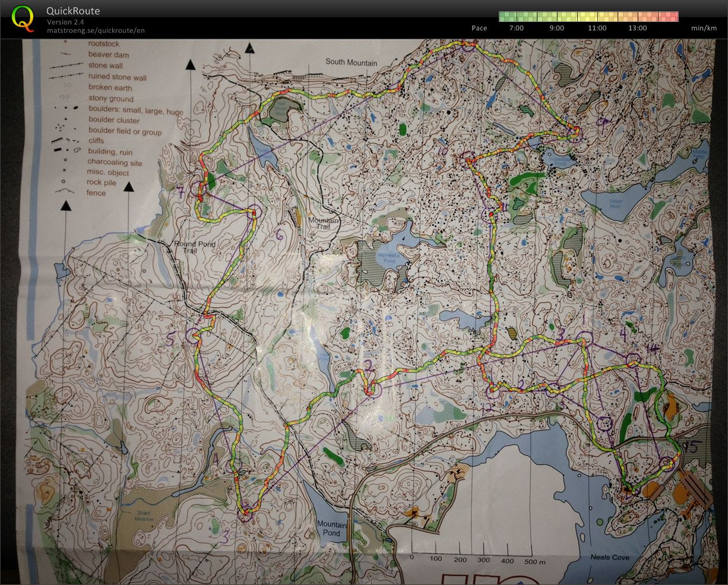Click the beaver dam legend entry
Viewport: 728px width, 585px height.
(x=109, y=55)
